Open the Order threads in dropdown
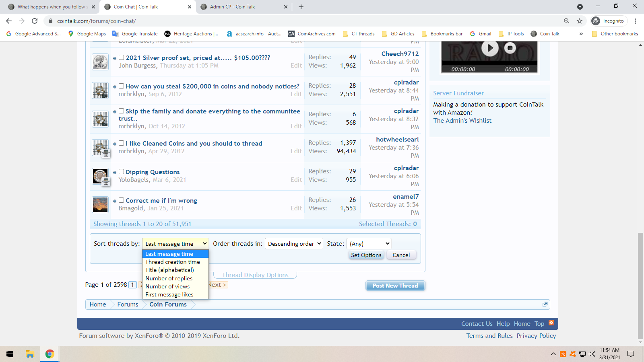Screen dimensions: 644x362 click(294, 244)
